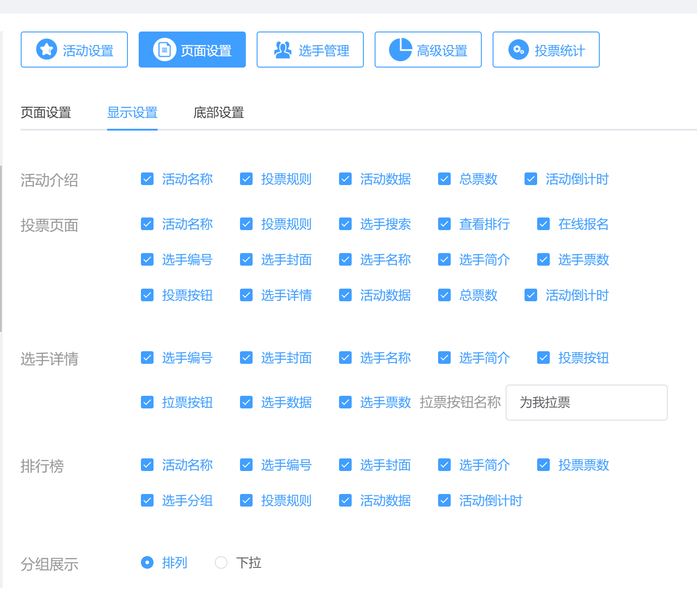Image resolution: width=697 pixels, height=616 pixels.
Task: Uncheck 选手封面 in 投票页面 section
Action: 246,259
